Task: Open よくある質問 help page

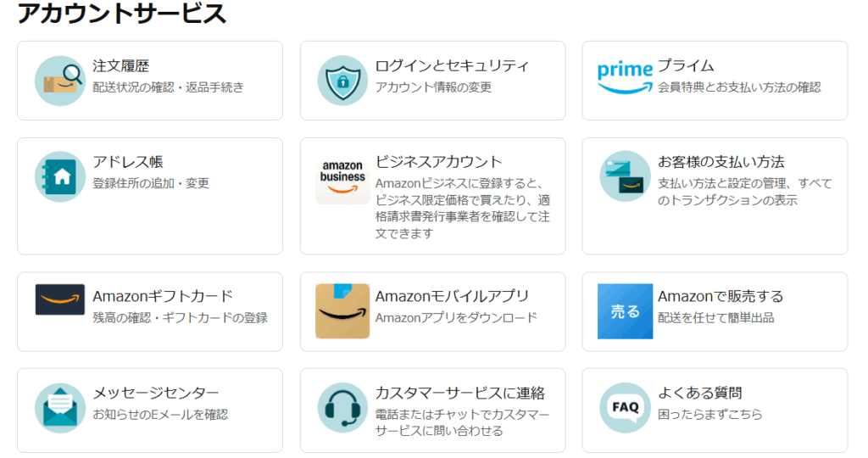Action: pos(700,394)
